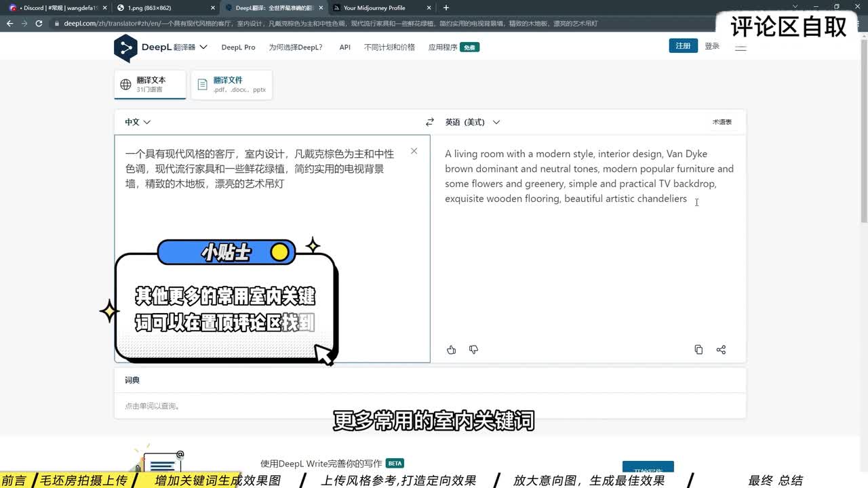Expand the 英语 (美式) target language dropdown
Viewport: 868px width, 488px height.
point(472,122)
